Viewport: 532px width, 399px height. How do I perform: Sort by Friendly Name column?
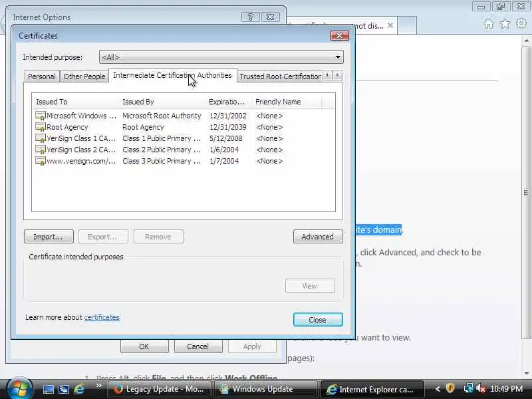pos(287,102)
